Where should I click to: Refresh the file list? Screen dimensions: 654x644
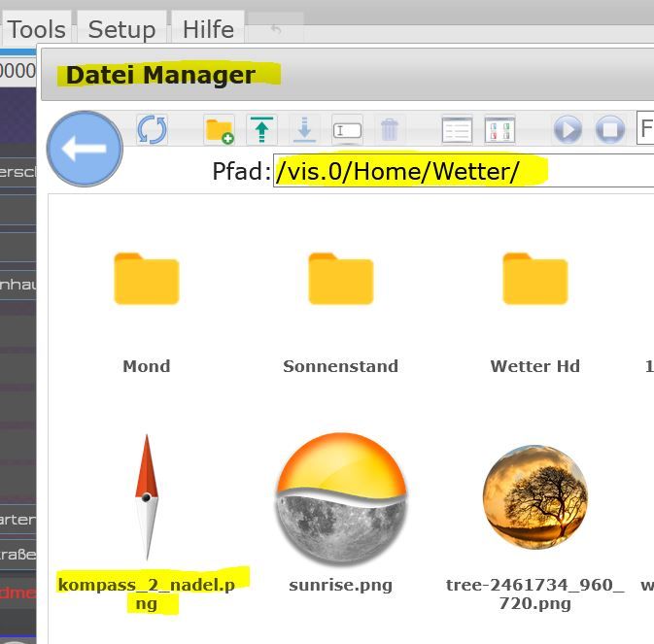pyautogui.click(x=152, y=129)
